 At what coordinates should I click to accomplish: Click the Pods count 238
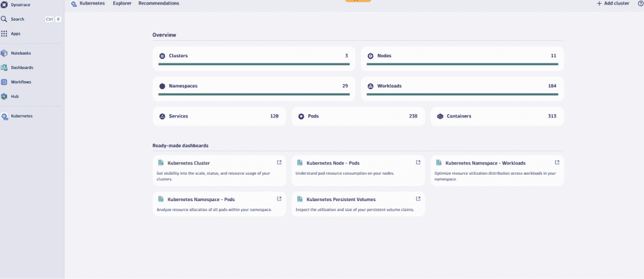(x=413, y=116)
